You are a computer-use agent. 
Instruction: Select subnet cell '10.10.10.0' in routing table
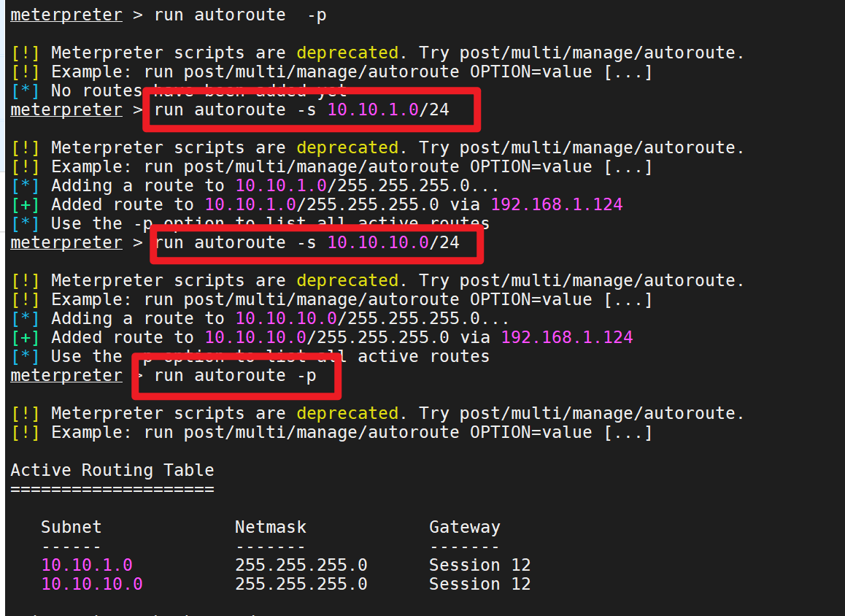tap(92, 584)
